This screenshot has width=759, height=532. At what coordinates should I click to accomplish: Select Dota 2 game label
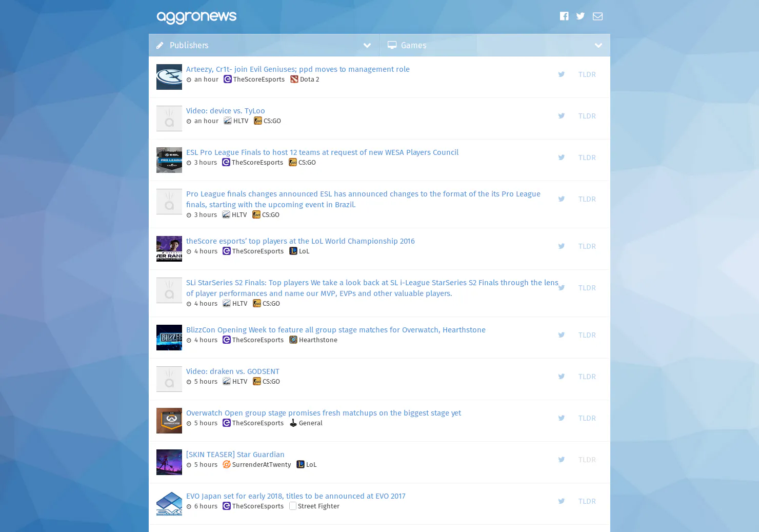[x=309, y=80]
